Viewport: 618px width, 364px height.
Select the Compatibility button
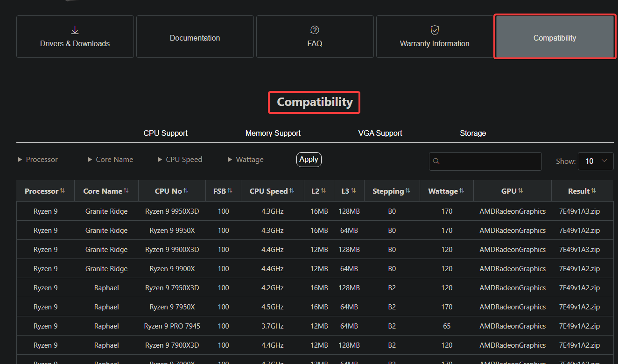[555, 37]
